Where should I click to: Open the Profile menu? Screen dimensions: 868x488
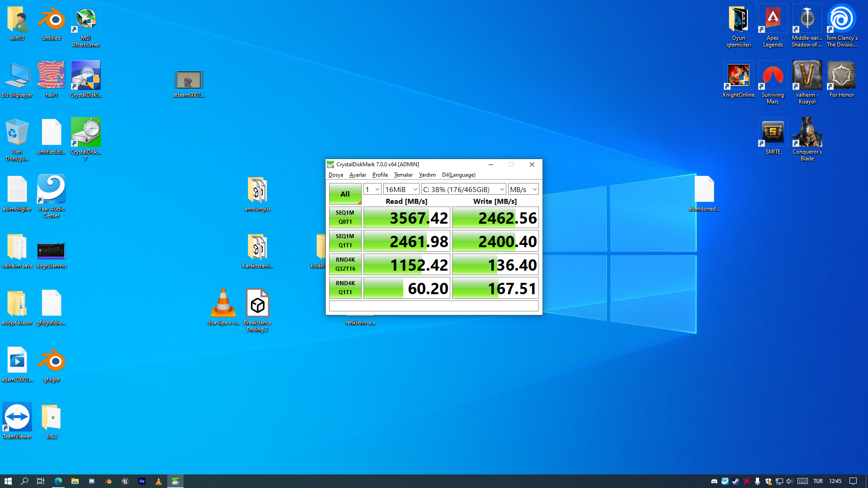pyautogui.click(x=380, y=175)
